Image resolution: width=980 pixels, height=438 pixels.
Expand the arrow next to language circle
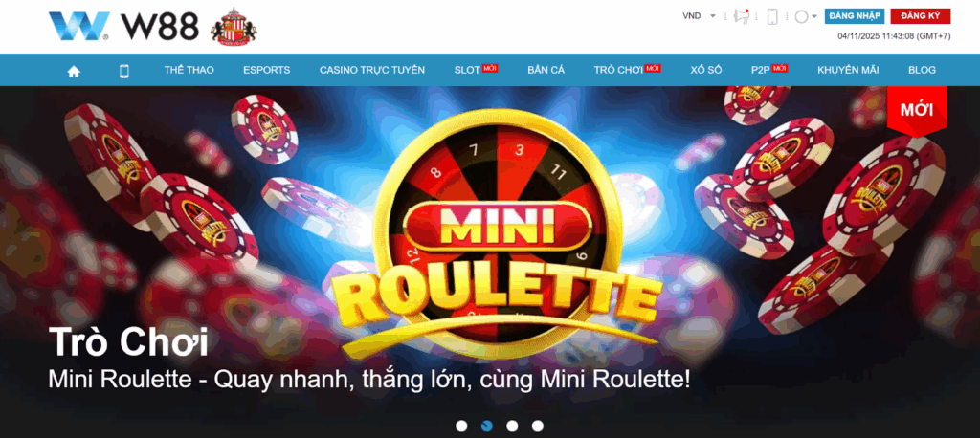click(x=813, y=17)
